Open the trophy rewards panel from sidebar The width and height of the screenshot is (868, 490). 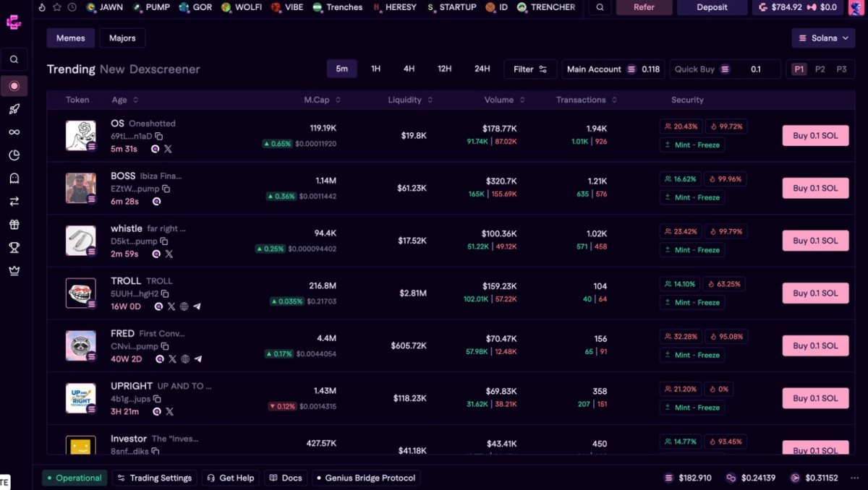[14, 247]
